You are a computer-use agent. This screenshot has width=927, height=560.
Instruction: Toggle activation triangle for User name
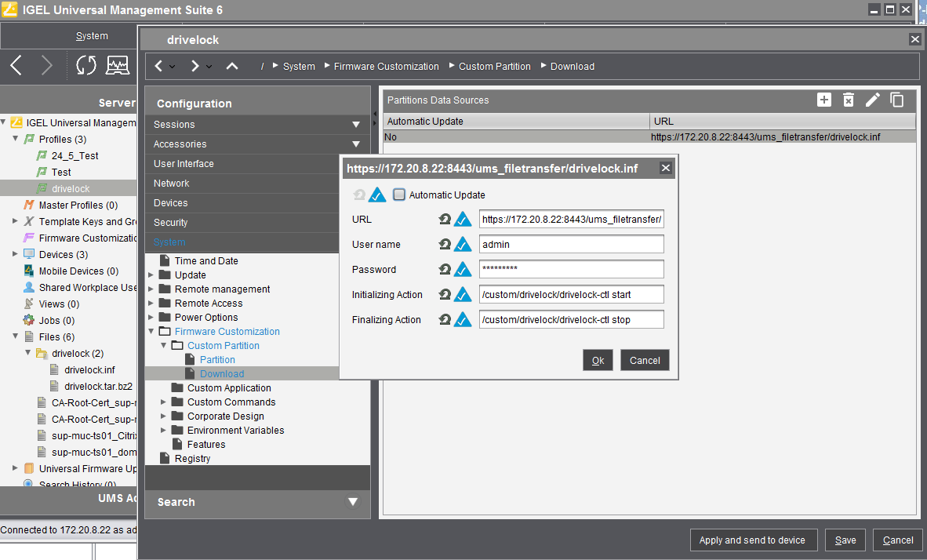coord(462,244)
